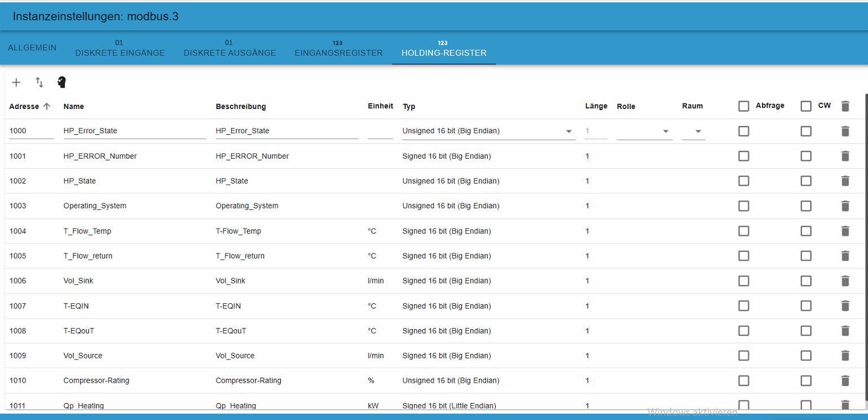Click the Typ column header
This screenshot has width=868, height=420.
point(409,106)
